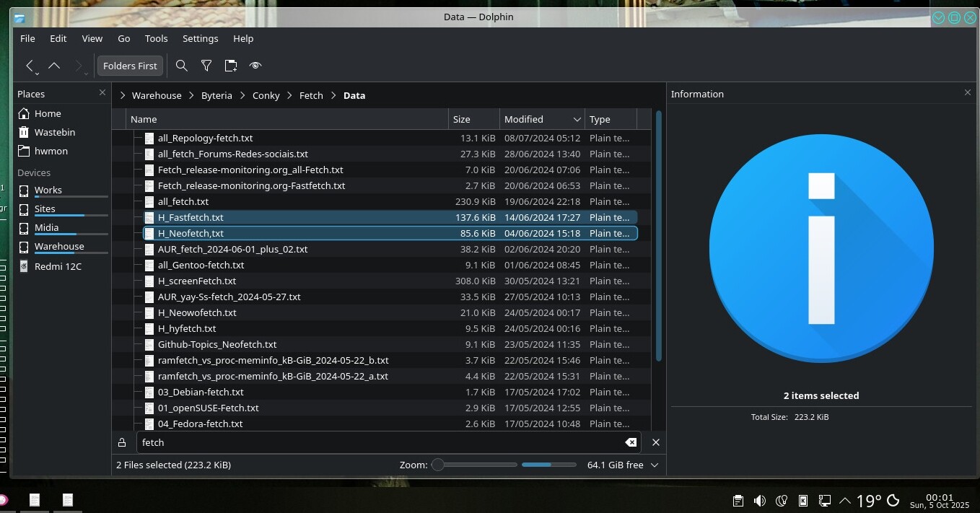Click the New Tab icon in toolbar
Screen dimensions: 980x513
pyautogui.click(x=231, y=66)
